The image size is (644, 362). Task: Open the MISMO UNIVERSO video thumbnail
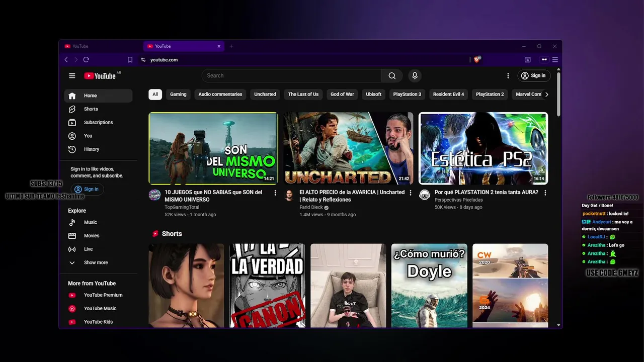(x=213, y=148)
